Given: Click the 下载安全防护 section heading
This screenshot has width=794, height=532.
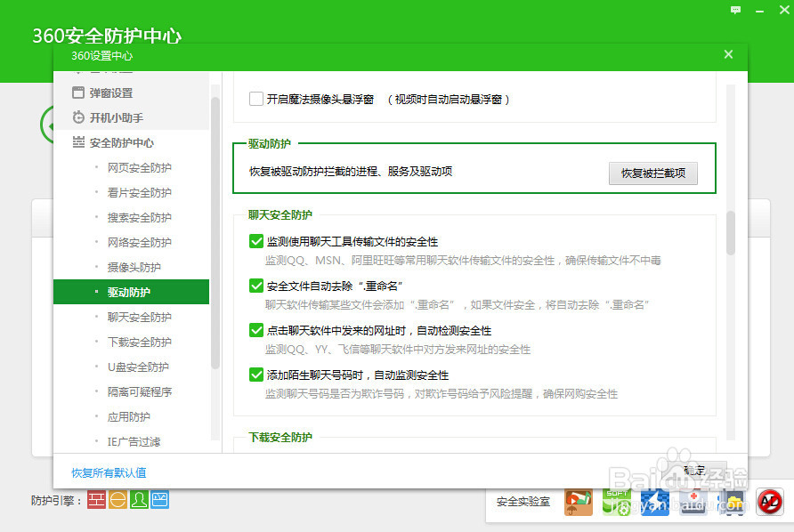Looking at the screenshot, I should pyautogui.click(x=280, y=437).
